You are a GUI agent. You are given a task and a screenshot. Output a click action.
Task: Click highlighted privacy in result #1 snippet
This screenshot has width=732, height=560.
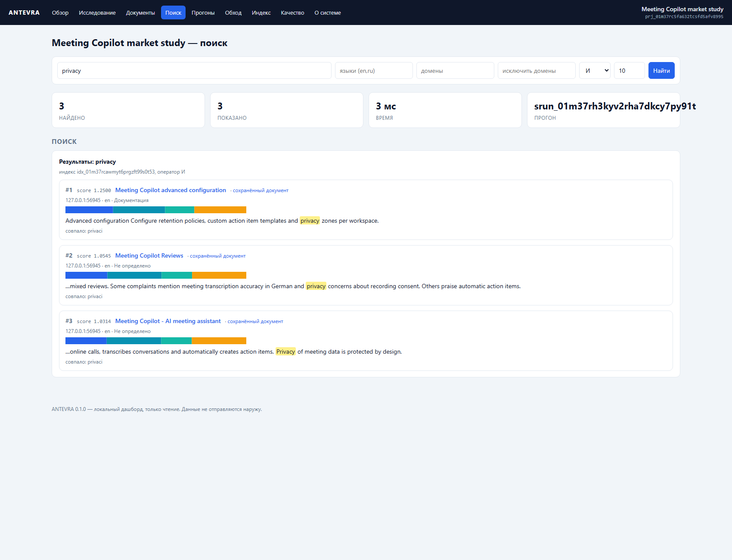tap(310, 221)
